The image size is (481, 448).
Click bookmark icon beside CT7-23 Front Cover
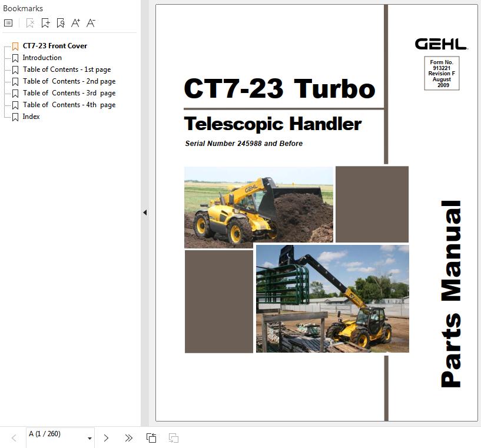15,47
